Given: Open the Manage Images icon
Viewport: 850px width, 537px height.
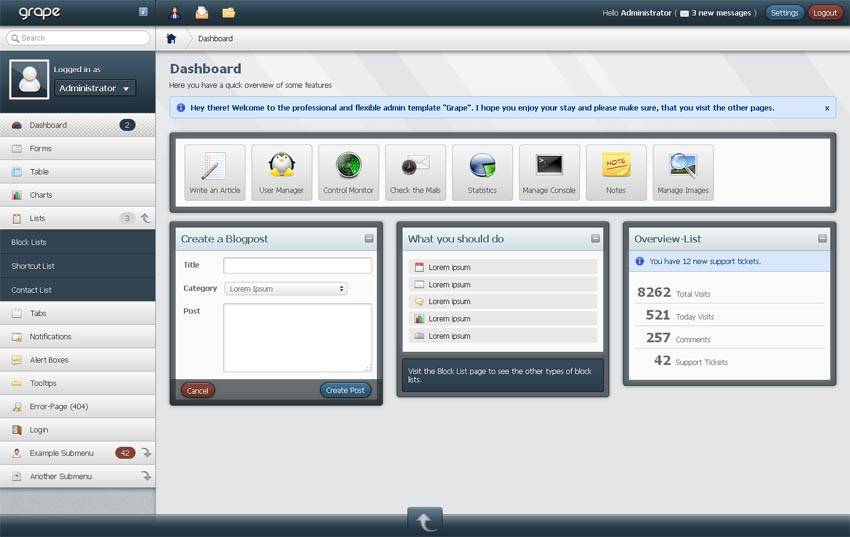Looking at the screenshot, I should 683,172.
